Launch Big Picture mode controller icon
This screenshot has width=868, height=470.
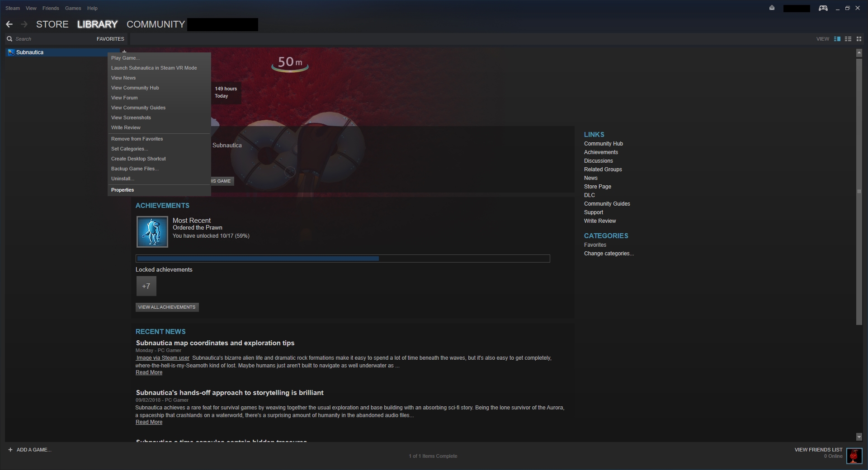pos(823,8)
